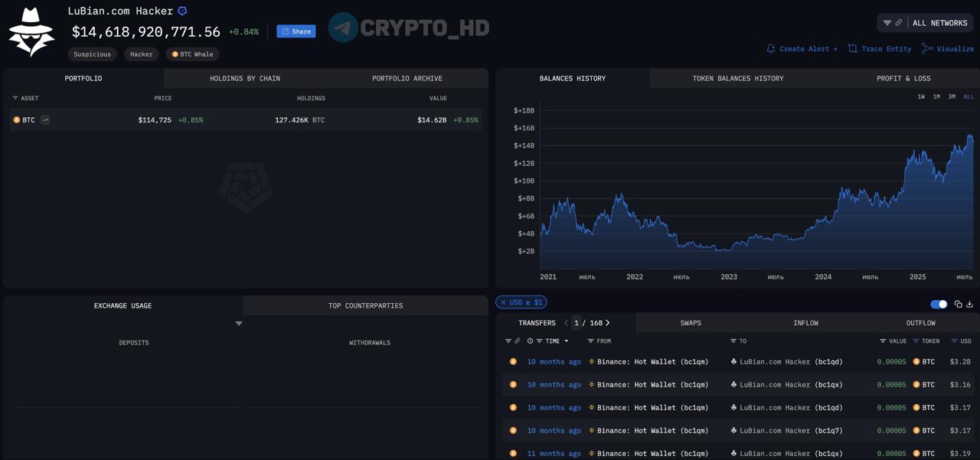
Task: Remove the USD ≥ $1 filter chip
Action: [504, 302]
